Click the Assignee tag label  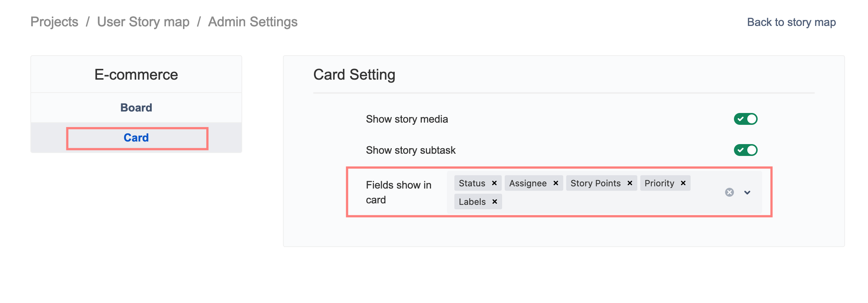click(x=528, y=183)
